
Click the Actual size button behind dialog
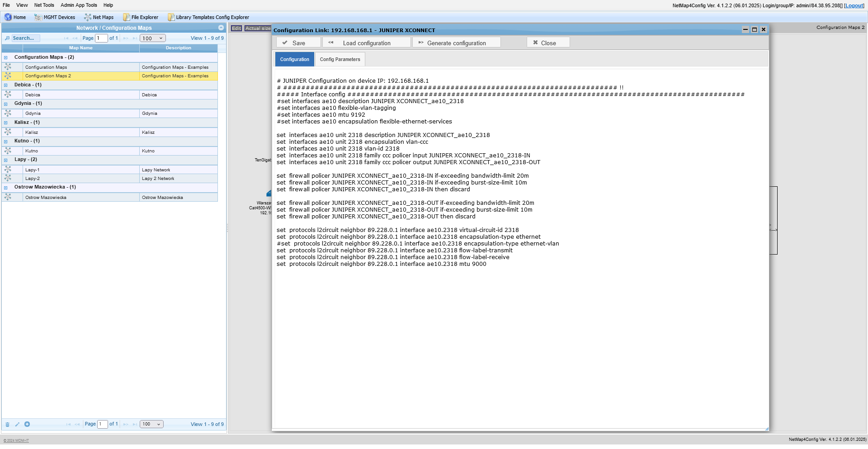pyautogui.click(x=258, y=28)
